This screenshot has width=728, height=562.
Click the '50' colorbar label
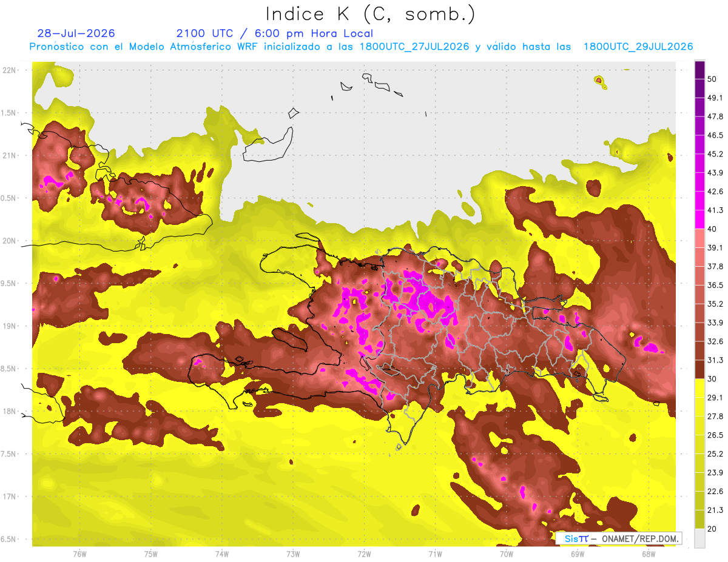click(x=712, y=79)
